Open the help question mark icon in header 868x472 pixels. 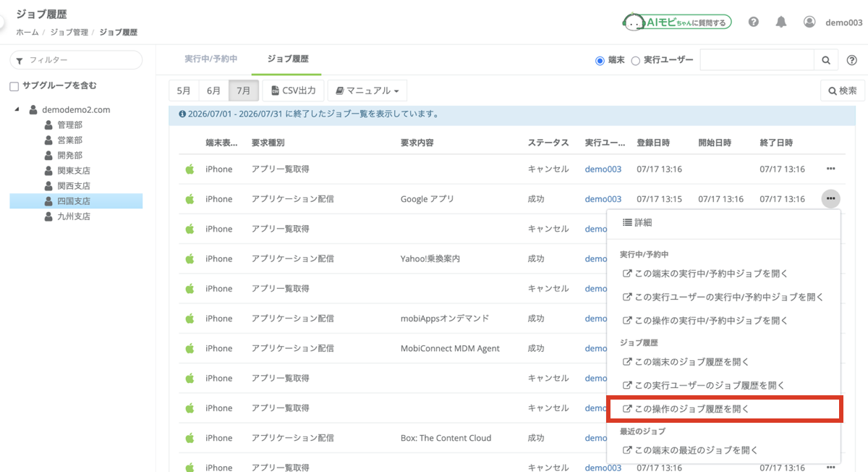coord(754,22)
